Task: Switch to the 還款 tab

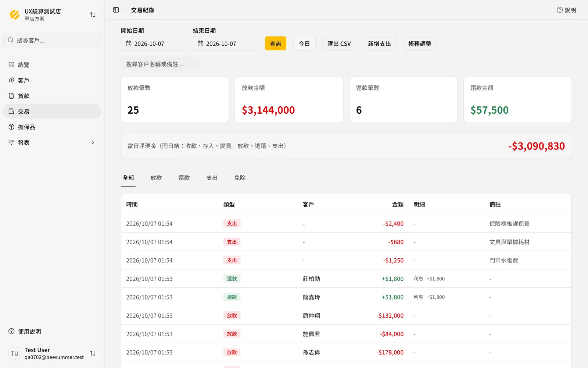Action: click(x=184, y=178)
